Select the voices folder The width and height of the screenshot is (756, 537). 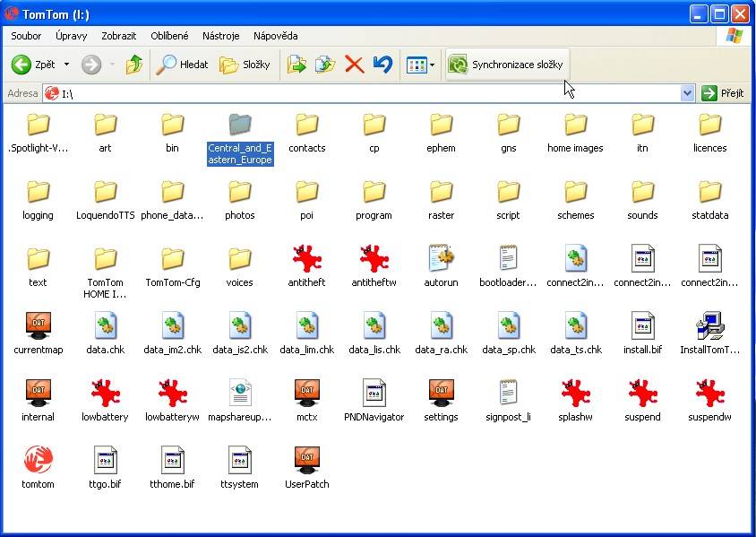tap(240, 266)
